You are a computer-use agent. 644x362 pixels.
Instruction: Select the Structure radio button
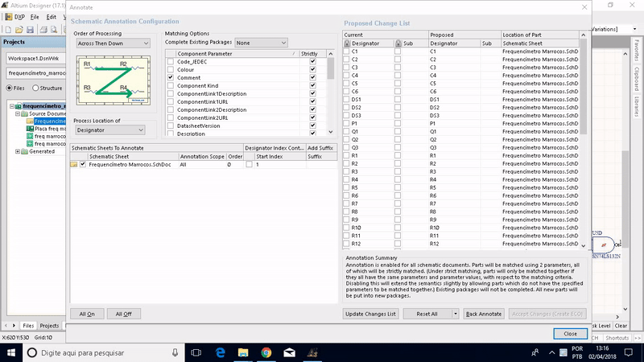tap(35, 88)
